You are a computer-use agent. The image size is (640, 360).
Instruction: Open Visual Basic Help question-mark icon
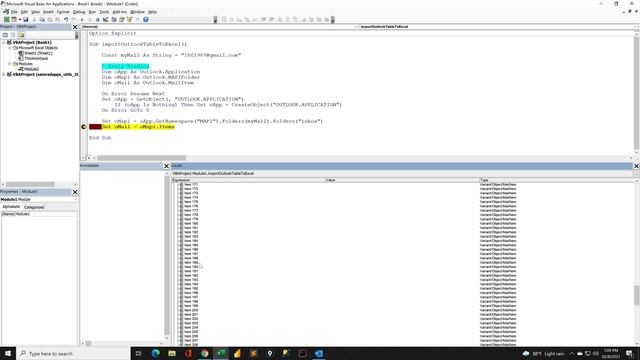(146, 20)
